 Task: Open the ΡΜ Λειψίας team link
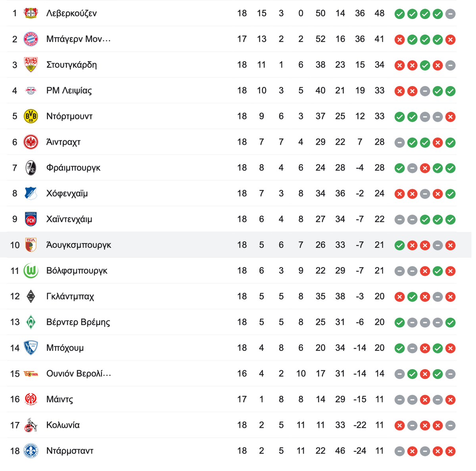click(69, 90)
